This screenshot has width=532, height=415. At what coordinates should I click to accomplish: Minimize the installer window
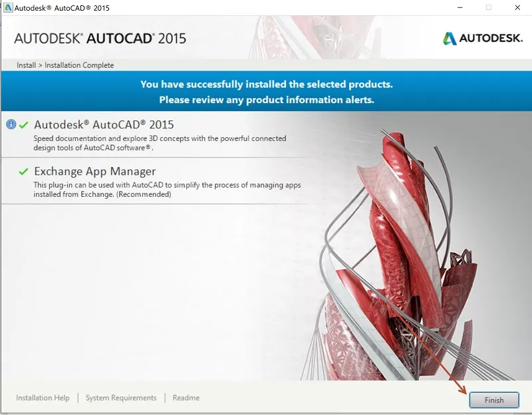click(x=460, y=8)
